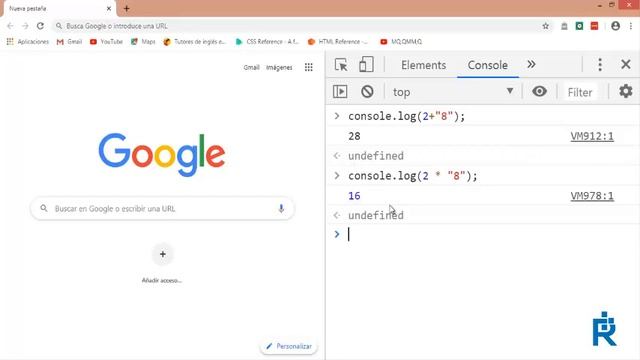Screen dimensions: 640x360
Task: Select the logged output 28
Action: click(x=354, y=136)
